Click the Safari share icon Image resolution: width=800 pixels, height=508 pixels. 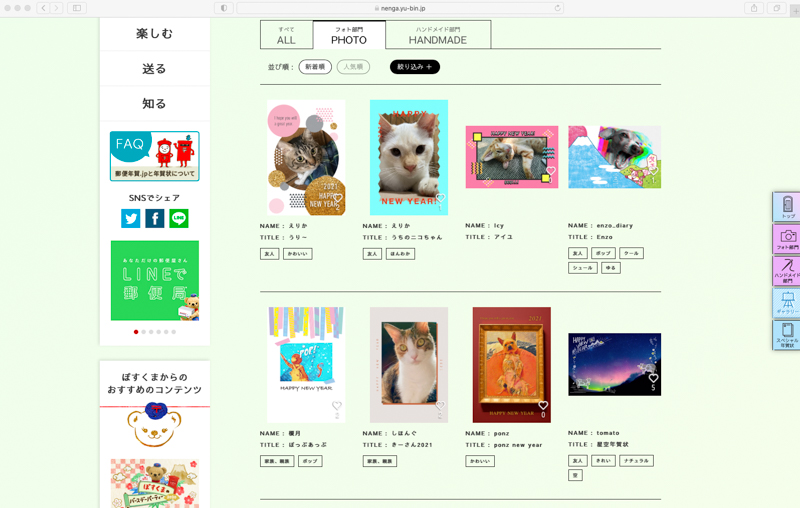click(x=754, y=8)
